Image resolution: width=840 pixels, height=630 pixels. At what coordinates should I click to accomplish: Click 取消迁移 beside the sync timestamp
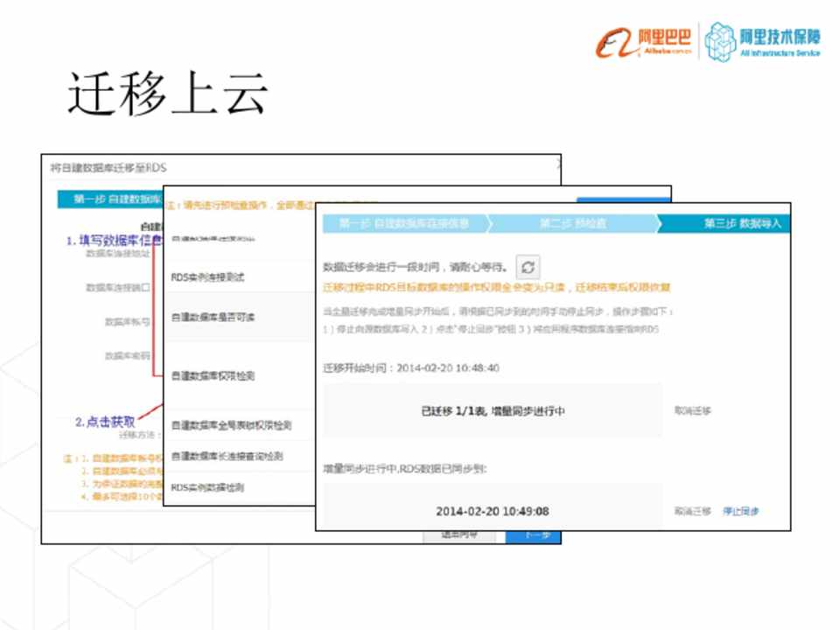coord(692,511)
